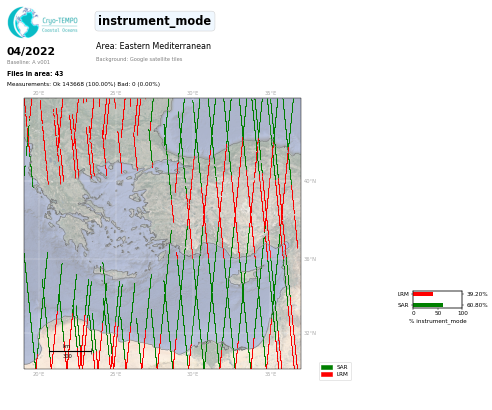Click the 39.20% LRM value label
The width and height of the screenshot is (492, 410).
tap(477, 294)
